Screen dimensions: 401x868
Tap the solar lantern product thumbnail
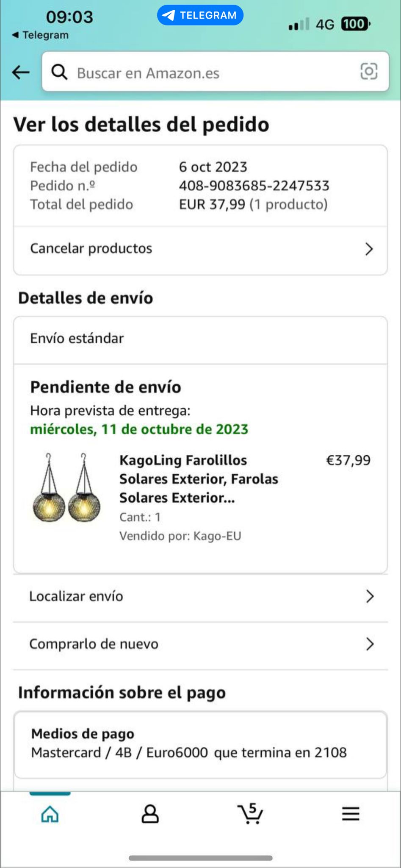[x=67, y=487]
